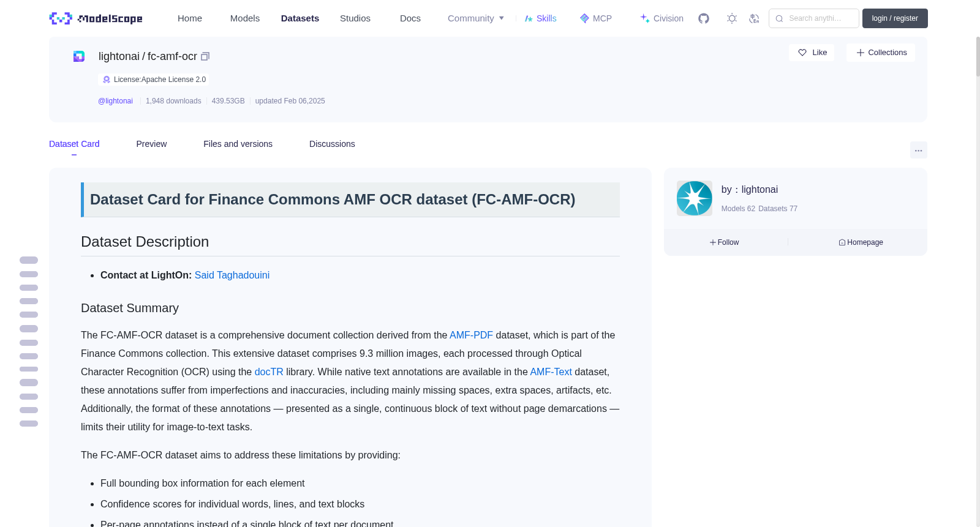Copy the dataset name lightonai/fc-amf-ocr
The width and height of the screenshot is (980, 527).
205,56
